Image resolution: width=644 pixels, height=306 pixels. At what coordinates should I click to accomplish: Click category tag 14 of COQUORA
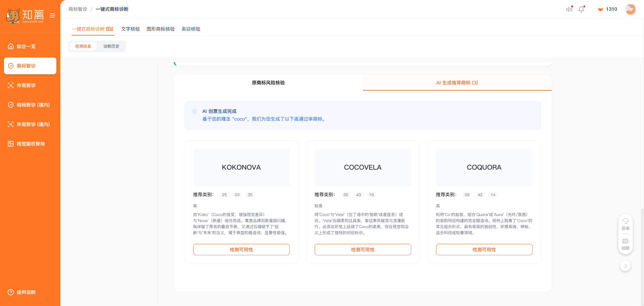[x=493, y=195]
